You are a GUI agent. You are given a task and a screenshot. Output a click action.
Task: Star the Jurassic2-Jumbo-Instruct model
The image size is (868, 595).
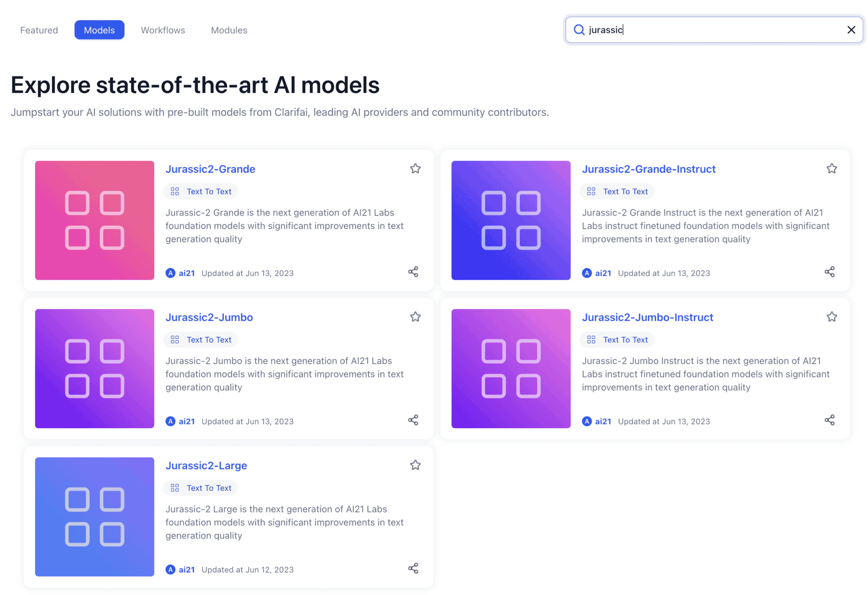(x=831, y=317)
